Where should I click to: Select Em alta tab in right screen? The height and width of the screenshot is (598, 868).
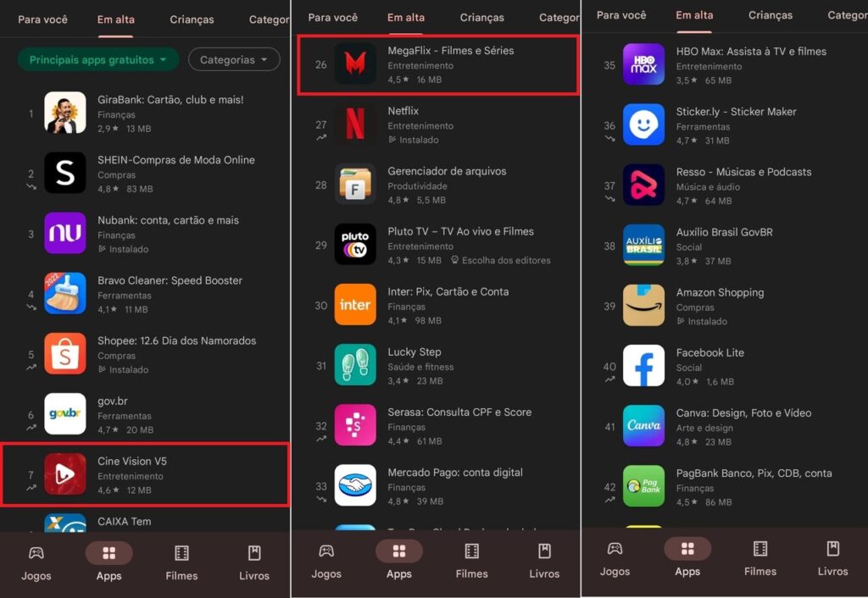tap(694, 15)
